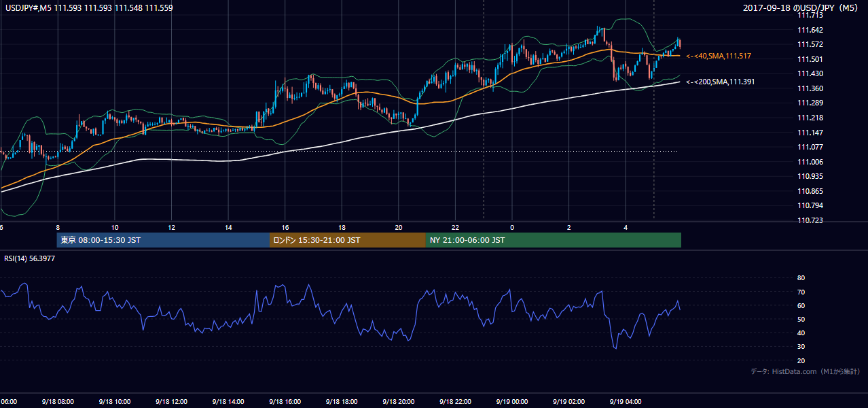Click the 40 SMA 111.517 label
This screenshot has width=868, height=408.
(719, 56)
